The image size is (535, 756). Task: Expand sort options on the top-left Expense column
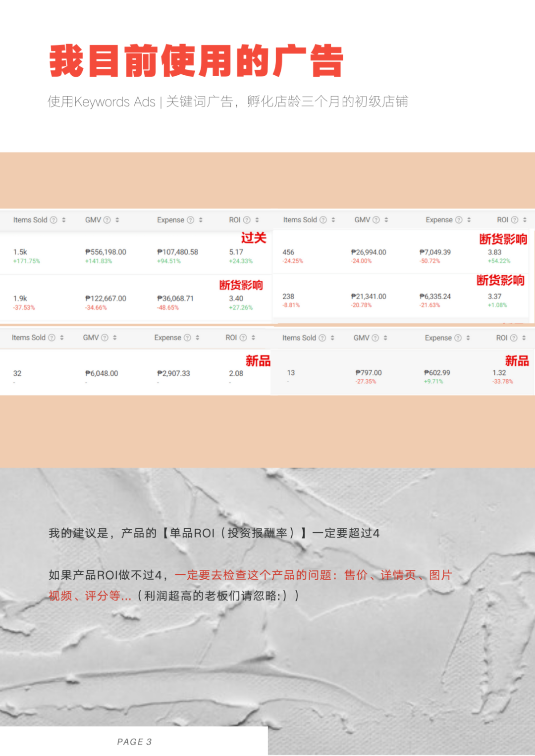pos(200,220)
